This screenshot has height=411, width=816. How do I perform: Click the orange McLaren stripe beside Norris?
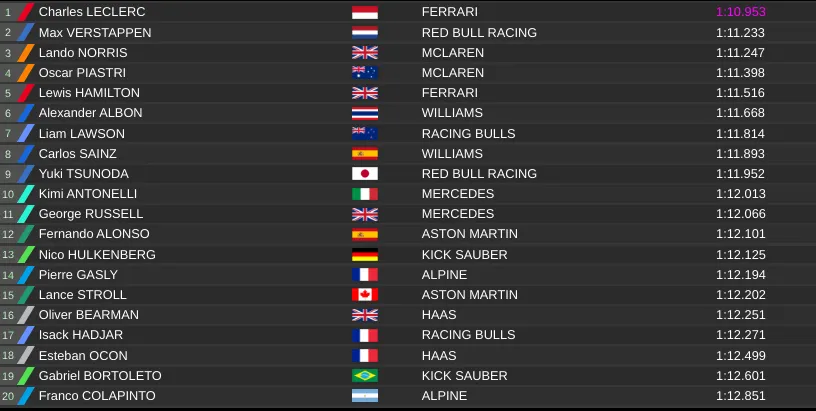pyautogui.click(x=26, y=53)
